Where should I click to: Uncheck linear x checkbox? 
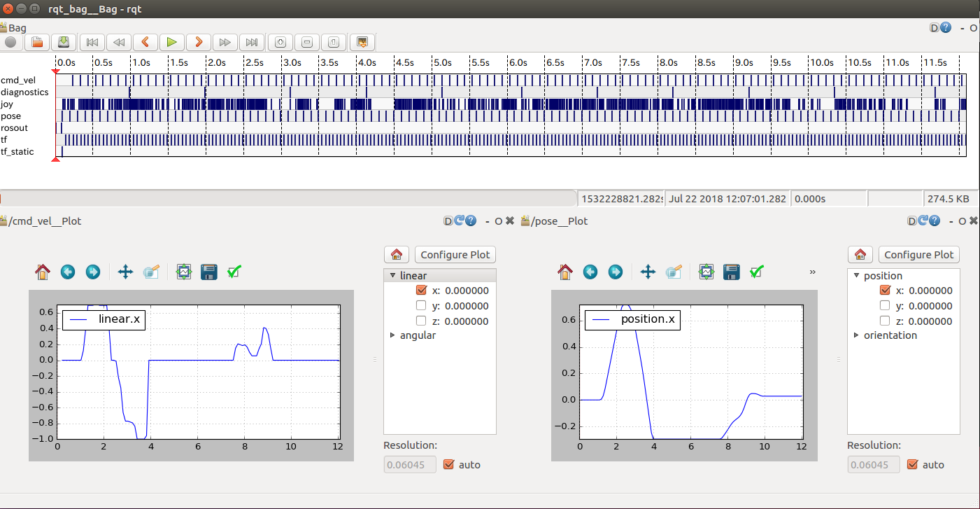click(421, 291)
